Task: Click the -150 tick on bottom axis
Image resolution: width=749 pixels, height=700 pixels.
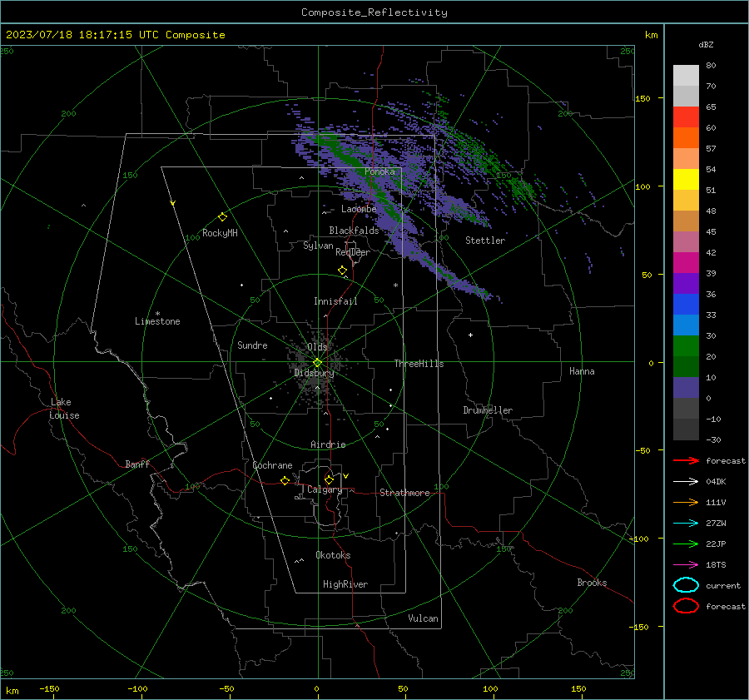Action: click(x=49, y=688)
